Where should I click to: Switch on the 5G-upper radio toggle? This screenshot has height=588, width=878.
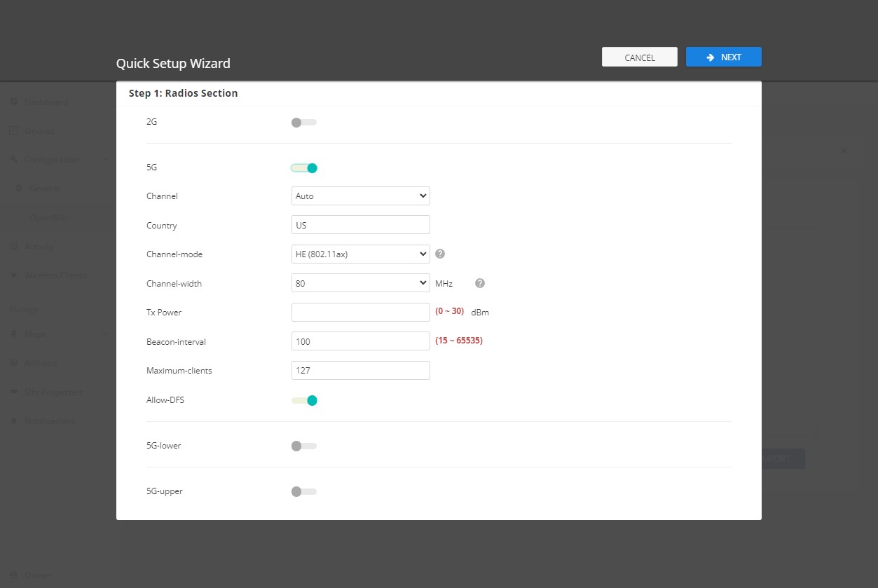pos(304,491)
